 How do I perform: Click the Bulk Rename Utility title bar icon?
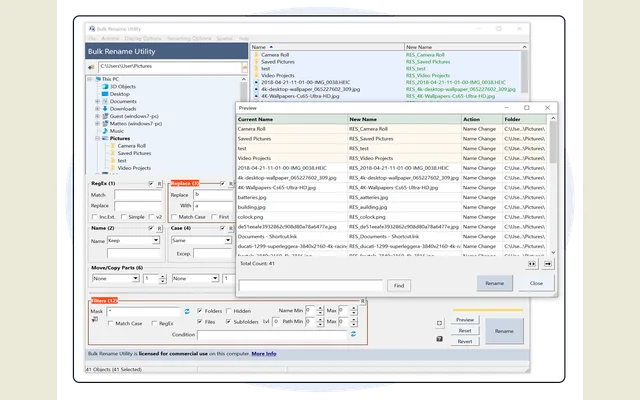click(x=92, y=29)
